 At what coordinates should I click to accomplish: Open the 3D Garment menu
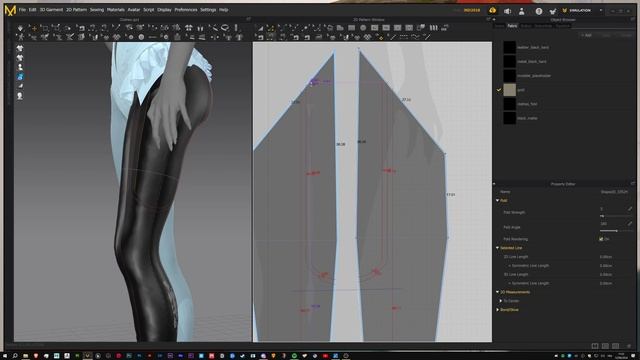pos(51,10)
